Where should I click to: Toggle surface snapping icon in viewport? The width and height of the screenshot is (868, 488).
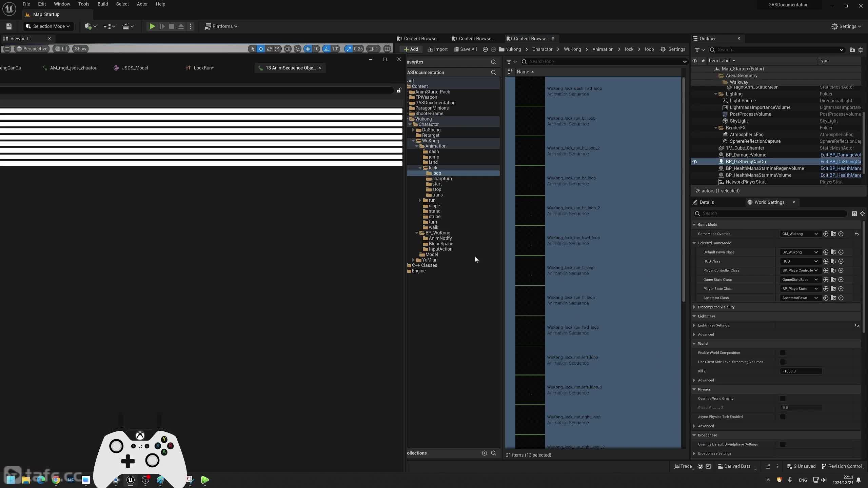tap(297, 49)
